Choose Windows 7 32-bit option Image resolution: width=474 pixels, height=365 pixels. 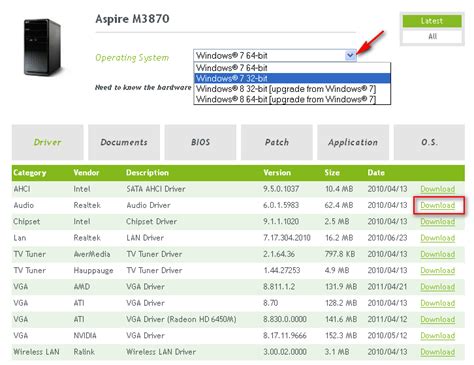tap(292, 78)
